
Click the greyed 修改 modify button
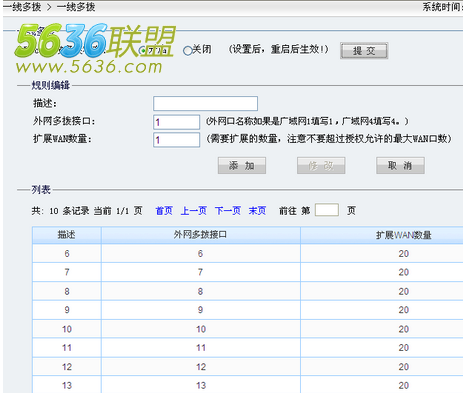click(321, 166)
